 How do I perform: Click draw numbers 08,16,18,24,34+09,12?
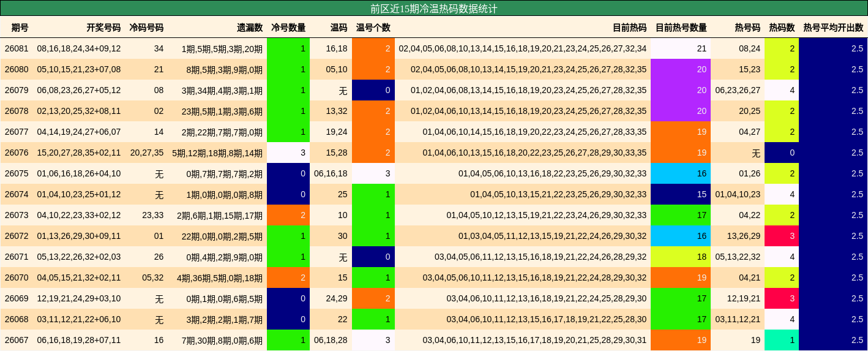[79, 48]
